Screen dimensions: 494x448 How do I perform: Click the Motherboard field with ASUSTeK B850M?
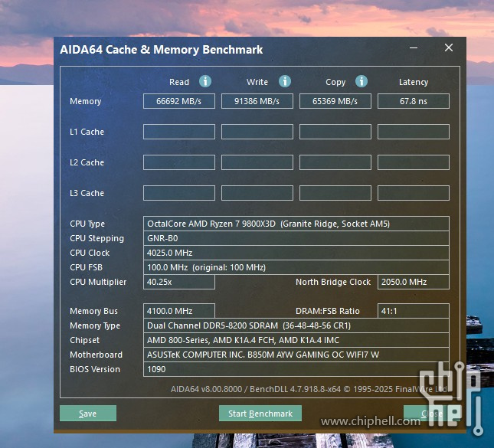[x=296, y=355]
